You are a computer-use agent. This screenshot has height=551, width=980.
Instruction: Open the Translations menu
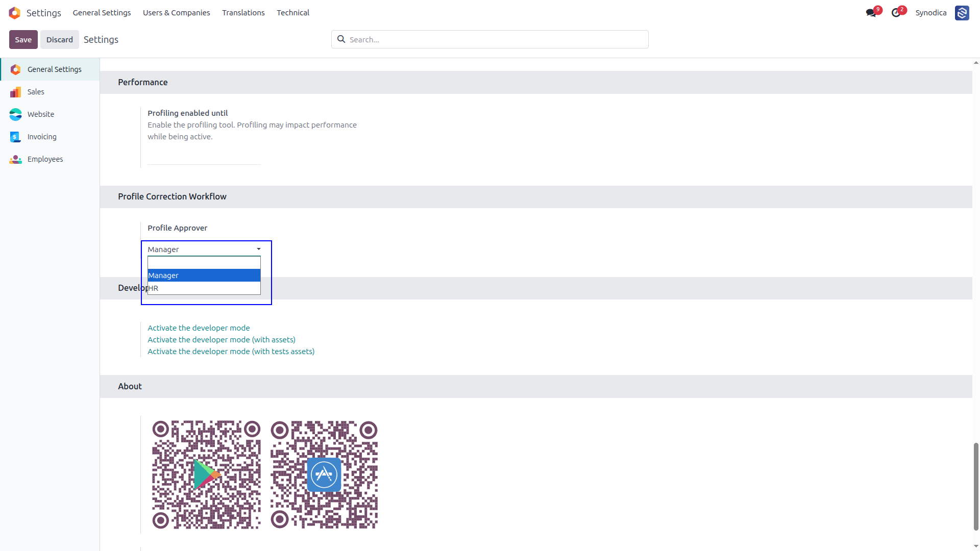pos(243,13)
